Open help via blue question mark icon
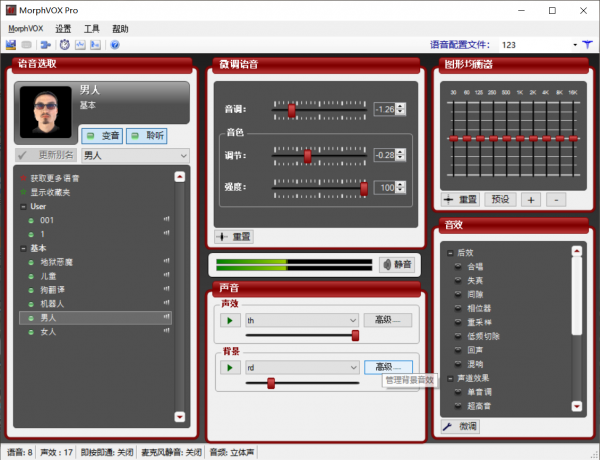Image resolution: width=600 pixels, height=460 pixels. 115,45
